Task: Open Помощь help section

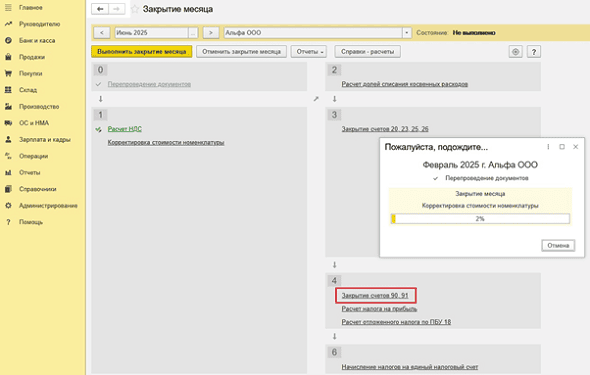Action: [x=30, y=222]
